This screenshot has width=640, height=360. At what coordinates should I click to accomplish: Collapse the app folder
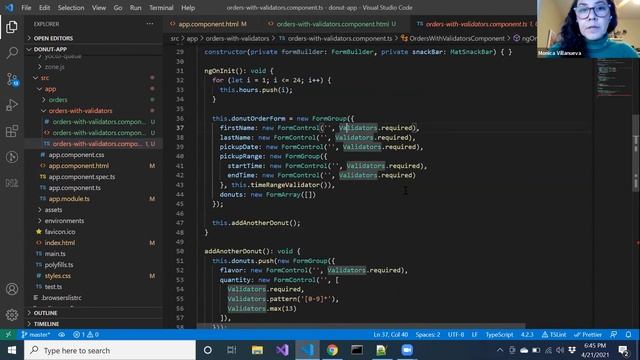(93, 89)
